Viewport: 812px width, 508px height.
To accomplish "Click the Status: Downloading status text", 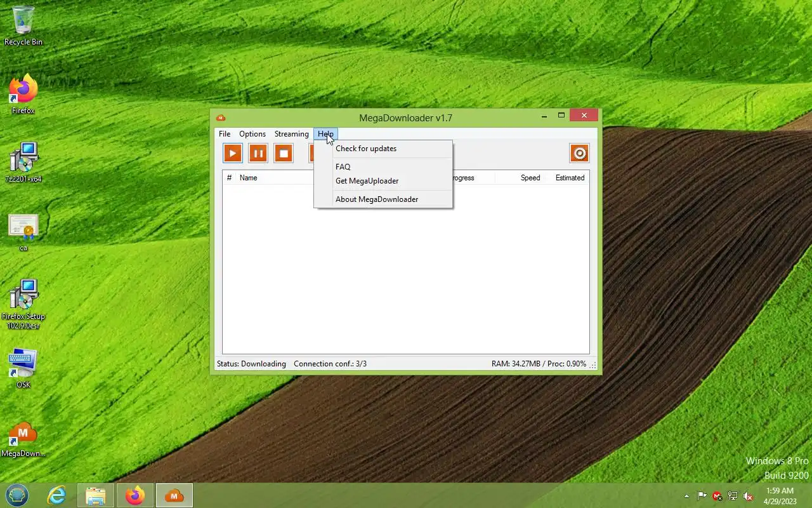I will tap(251, 364).
